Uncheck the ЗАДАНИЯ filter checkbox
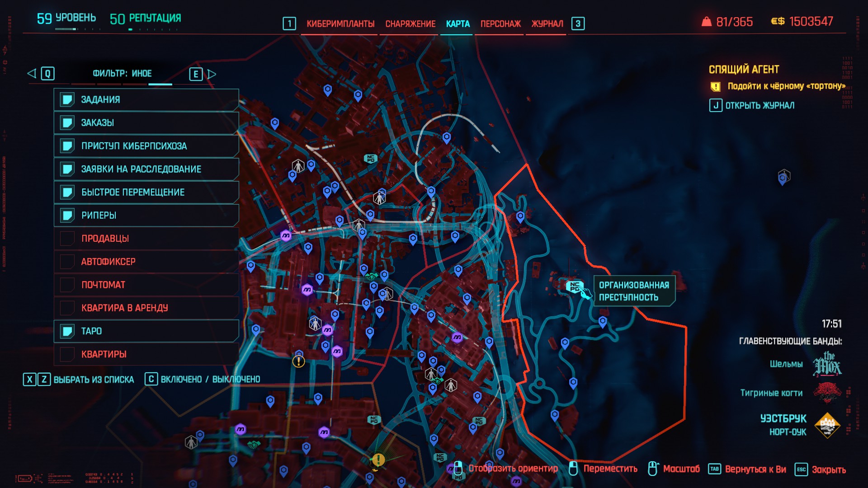This screenshot has width=868, height=488. (67, 99)
